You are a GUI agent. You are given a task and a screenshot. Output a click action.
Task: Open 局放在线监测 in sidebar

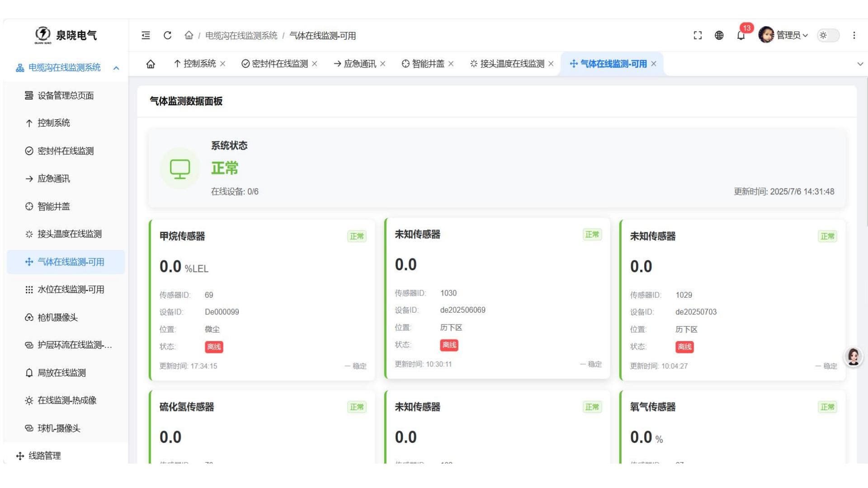click(x=66, y=373)
